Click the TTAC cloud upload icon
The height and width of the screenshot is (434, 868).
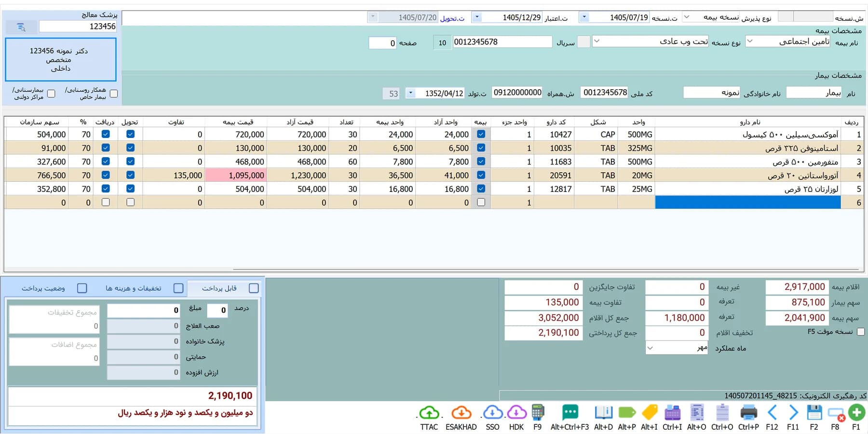(429, 413)
